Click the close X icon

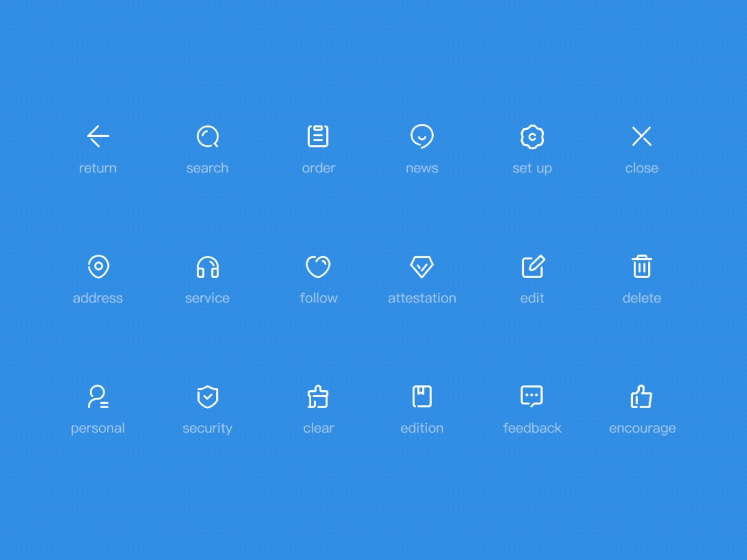(642, 136)
